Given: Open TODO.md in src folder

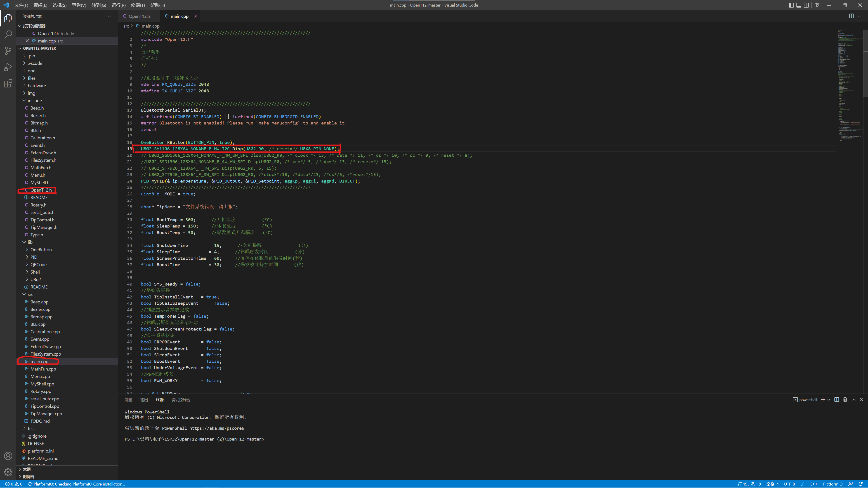Looking at the screenshot, I should [67, 421].
